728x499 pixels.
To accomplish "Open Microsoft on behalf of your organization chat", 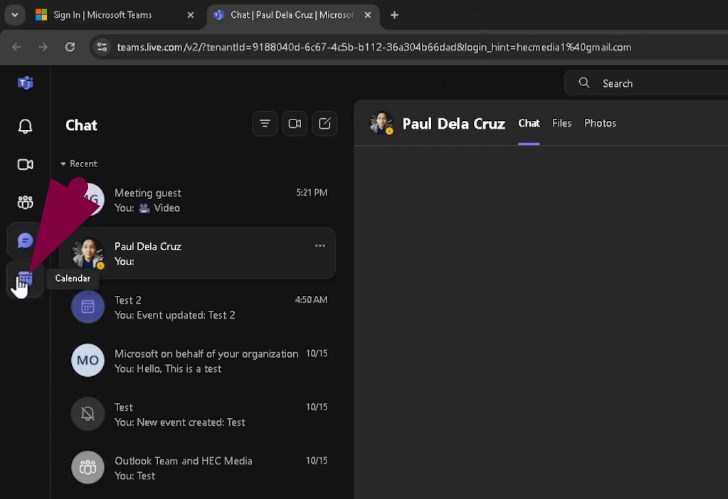I will pos(199,361).
